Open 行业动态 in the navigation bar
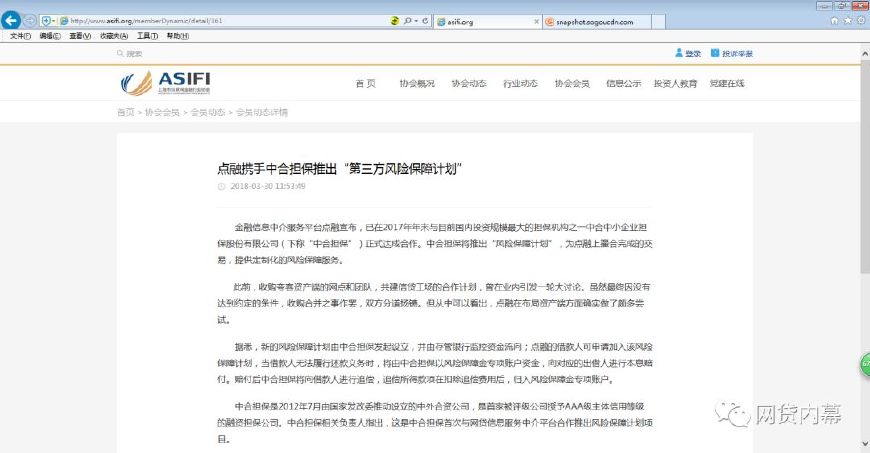The width and height of the screenshot is (870, 453). (x=520, y=83)
